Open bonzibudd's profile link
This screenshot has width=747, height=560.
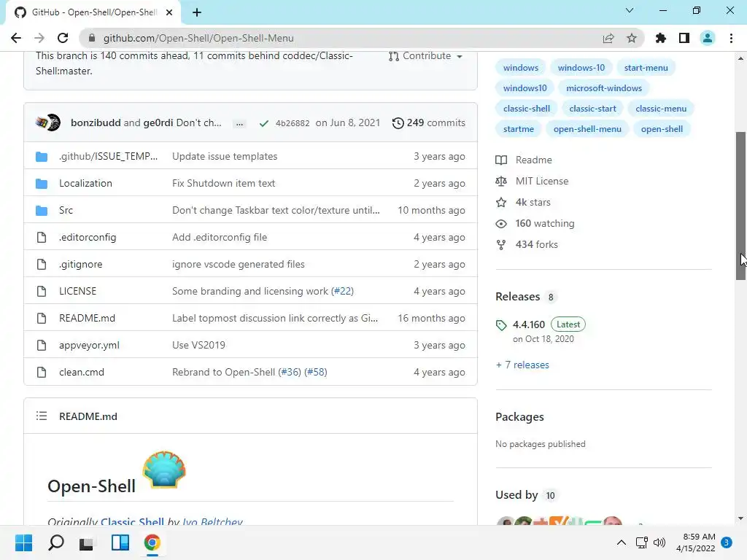click(96, 122)
